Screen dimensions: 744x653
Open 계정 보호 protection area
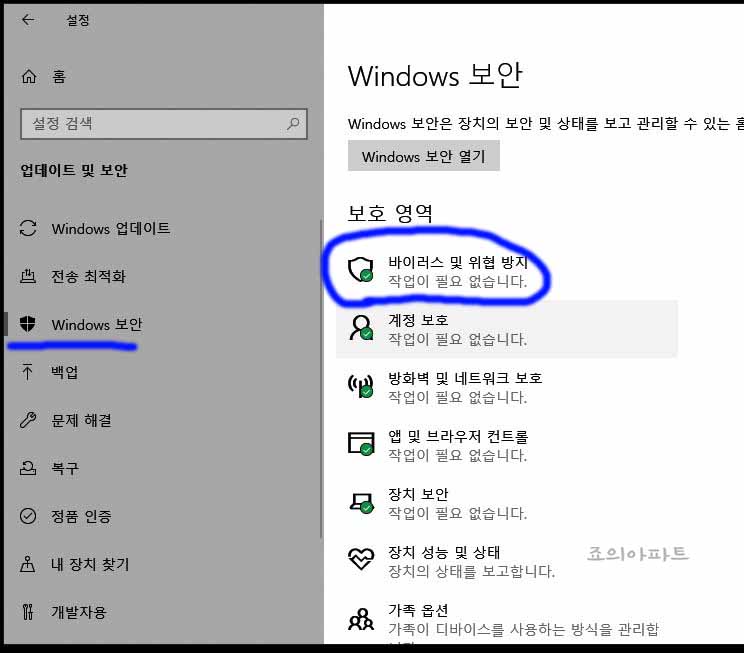point(507,329)
